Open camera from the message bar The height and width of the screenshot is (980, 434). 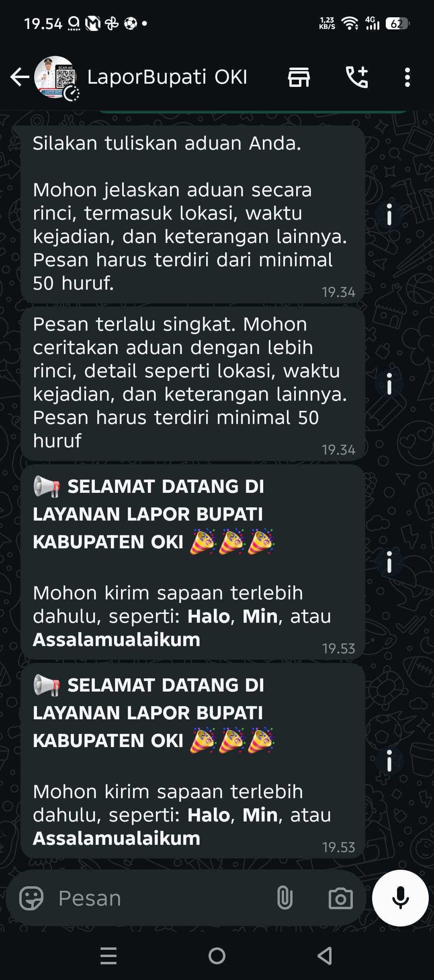(x=341, y=898)
